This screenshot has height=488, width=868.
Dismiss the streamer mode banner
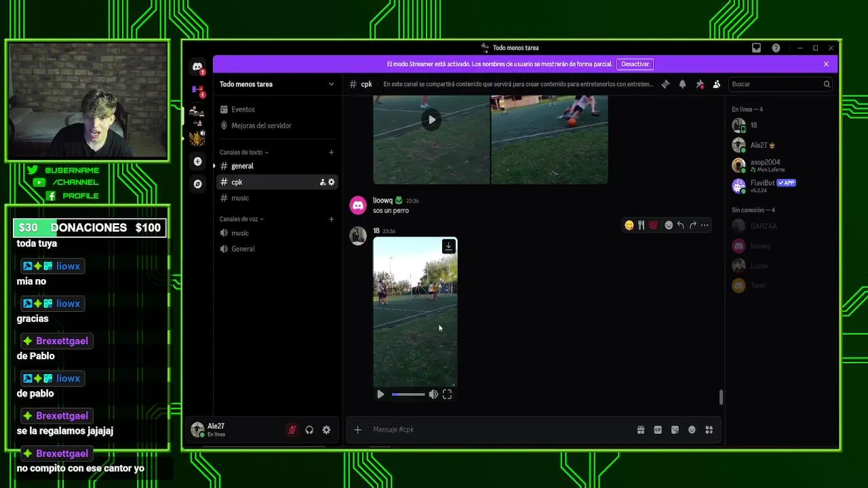coord(826,64)
